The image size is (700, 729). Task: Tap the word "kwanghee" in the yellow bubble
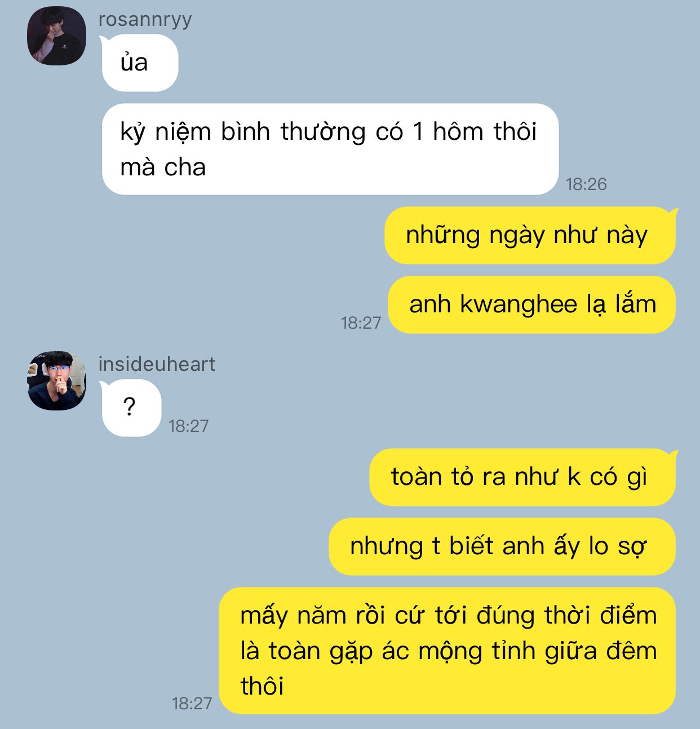tap(519, 306)
